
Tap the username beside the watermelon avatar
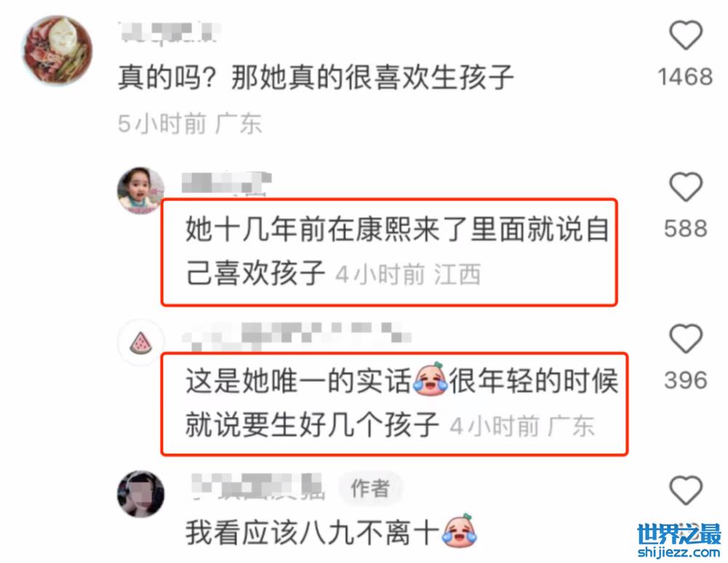296,335
